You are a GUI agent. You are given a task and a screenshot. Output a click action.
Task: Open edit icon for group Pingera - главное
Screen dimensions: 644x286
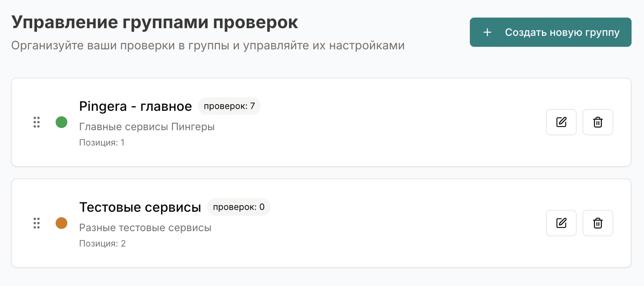(561, 122)
